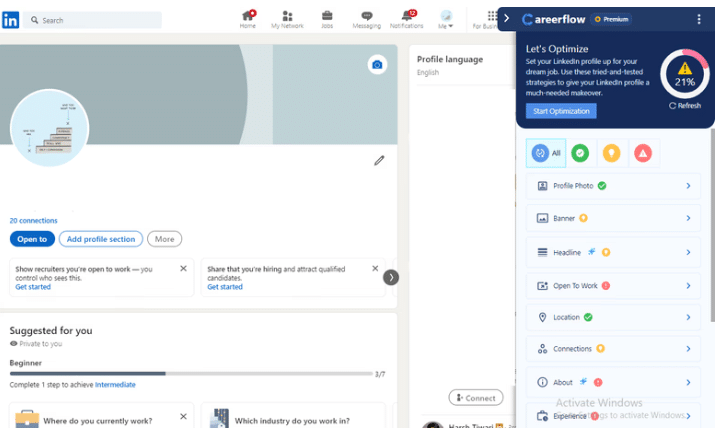Click Refresh under the score circle
The image size is (715, 434).
684,106
